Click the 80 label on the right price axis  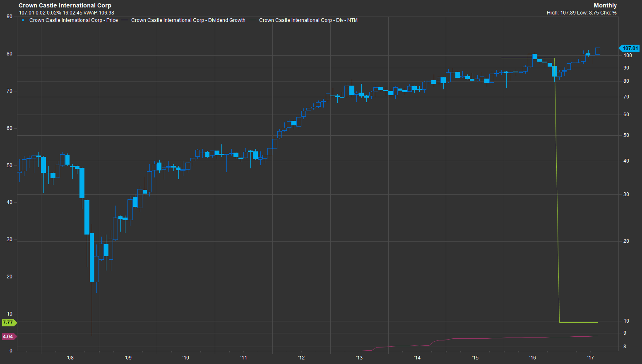pyautogui.click(x=626, y=81)
